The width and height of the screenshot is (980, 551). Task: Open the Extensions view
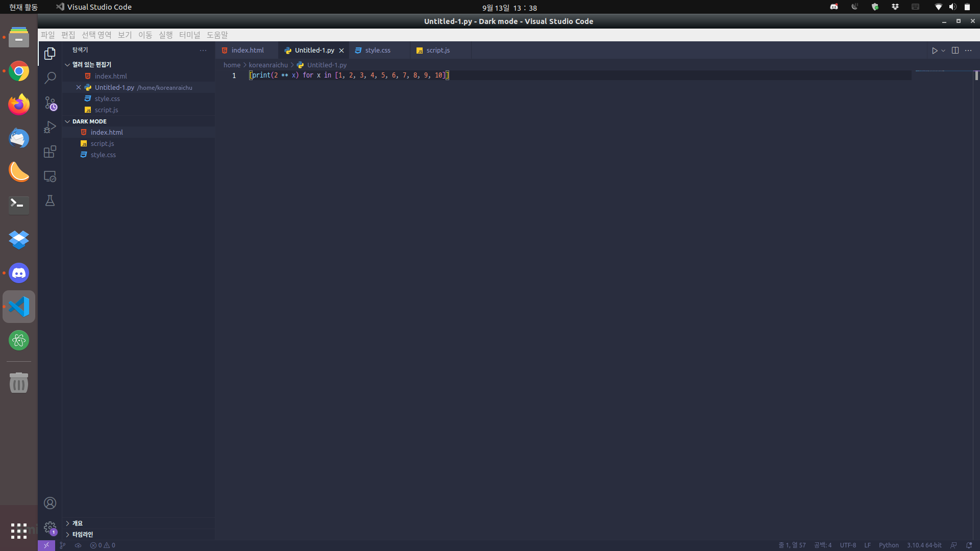[50, 152]
